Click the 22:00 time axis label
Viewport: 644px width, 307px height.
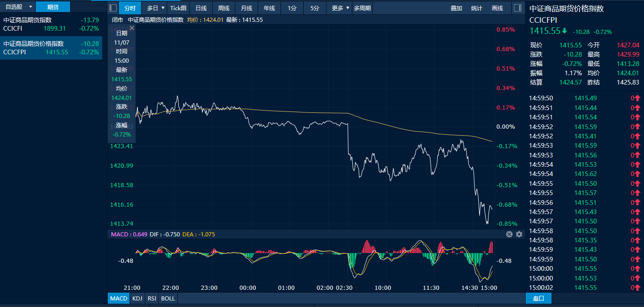pyautogui.click(x=171, y=287)
